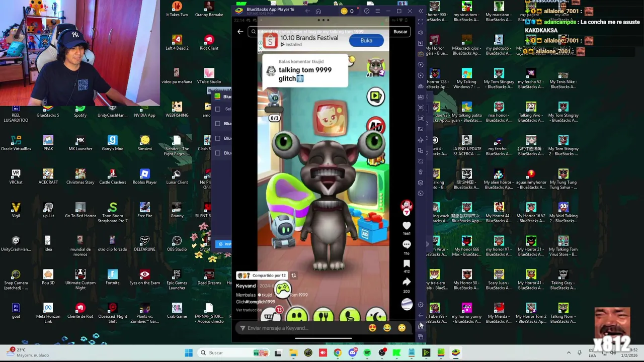Go back using BlueStacks title bar arrow
The image size is (644, 362).
308,11
